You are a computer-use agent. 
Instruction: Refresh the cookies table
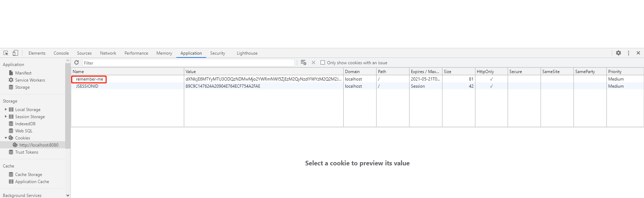point(77,62)
